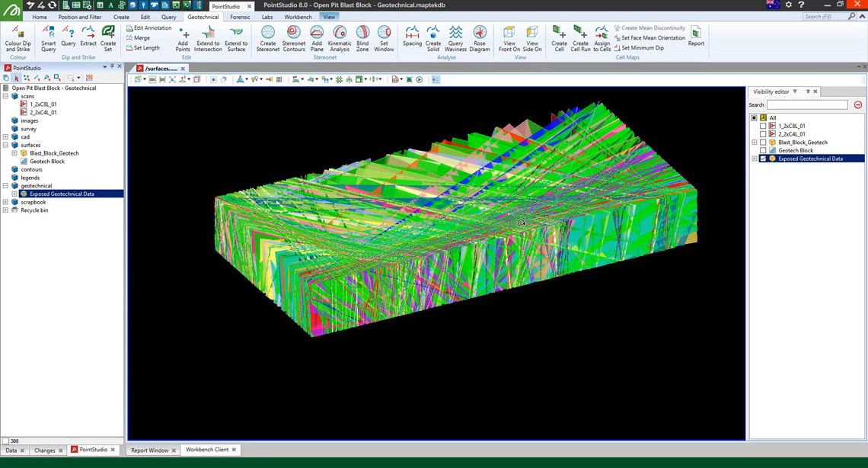Image resolution: width=868 pixels, height=468 pixels.
Task: Click Set Length
Action: [143, 47]
